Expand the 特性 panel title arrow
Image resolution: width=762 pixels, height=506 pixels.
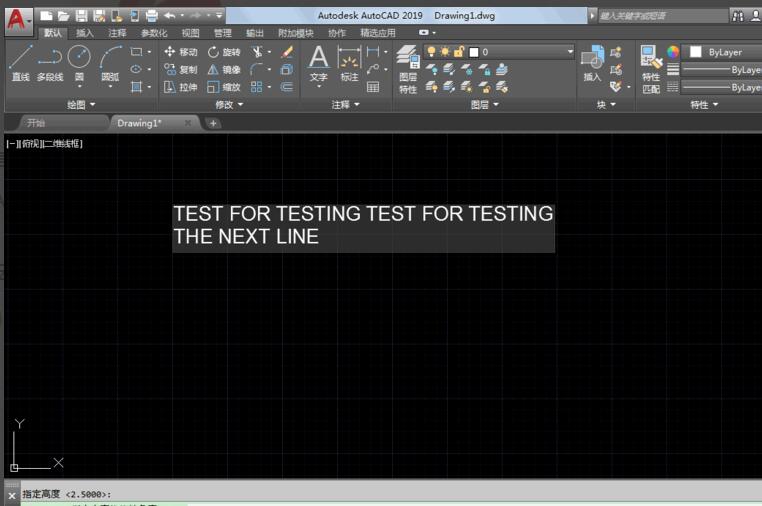click(x=715, y=105)
